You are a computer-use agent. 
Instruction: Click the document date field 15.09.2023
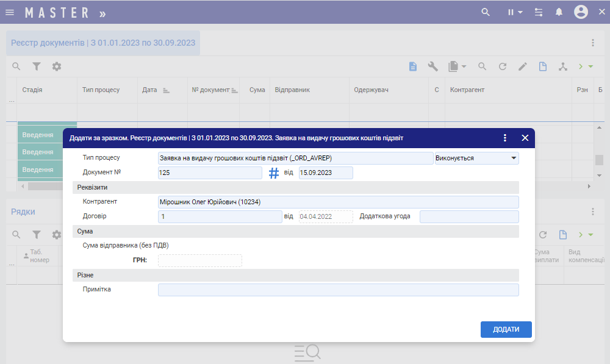326,173
